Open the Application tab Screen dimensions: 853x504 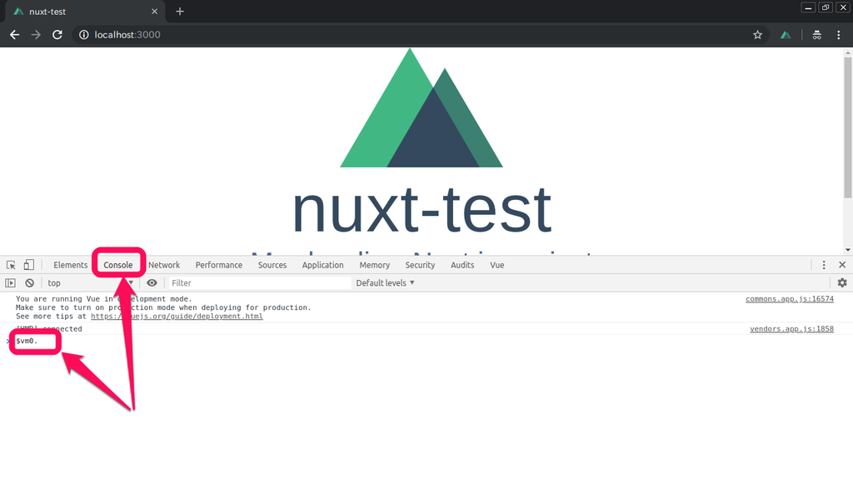(x=322, y=265)
